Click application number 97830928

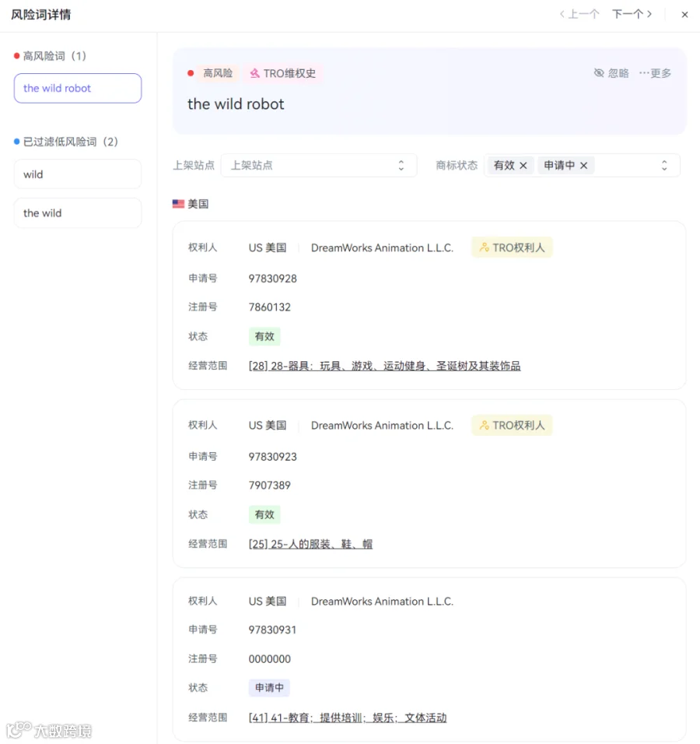pos(273,279)
